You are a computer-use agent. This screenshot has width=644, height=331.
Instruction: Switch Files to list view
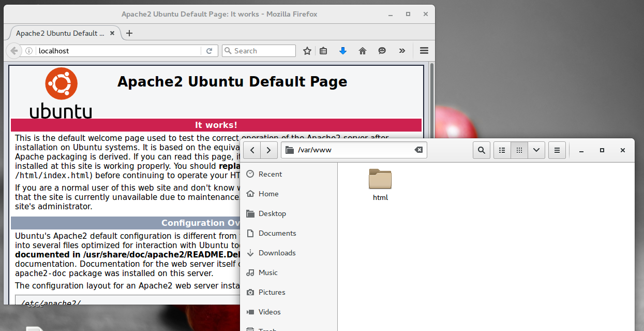coord(502,150)
